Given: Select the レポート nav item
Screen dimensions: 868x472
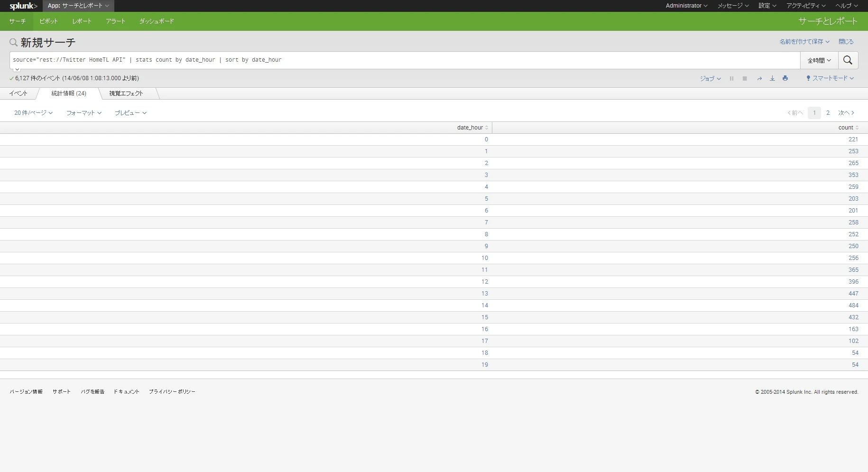Looking at the screenshot, I should (x=82, y=21).
